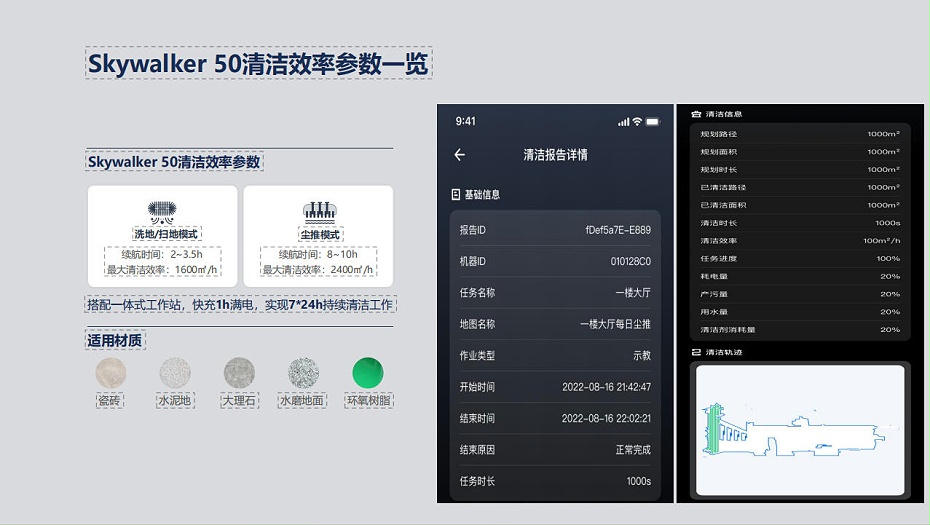Click the 水磨地面 material texture image
This screenshot has height=525, width=930.
pos(304,373)
